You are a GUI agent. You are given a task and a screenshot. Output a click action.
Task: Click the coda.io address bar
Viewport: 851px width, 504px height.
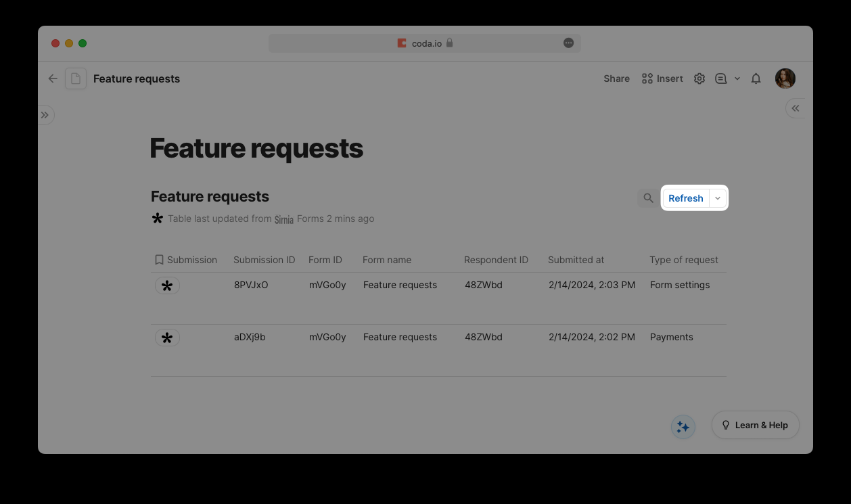pyautogui.click(x=425, y=43)
